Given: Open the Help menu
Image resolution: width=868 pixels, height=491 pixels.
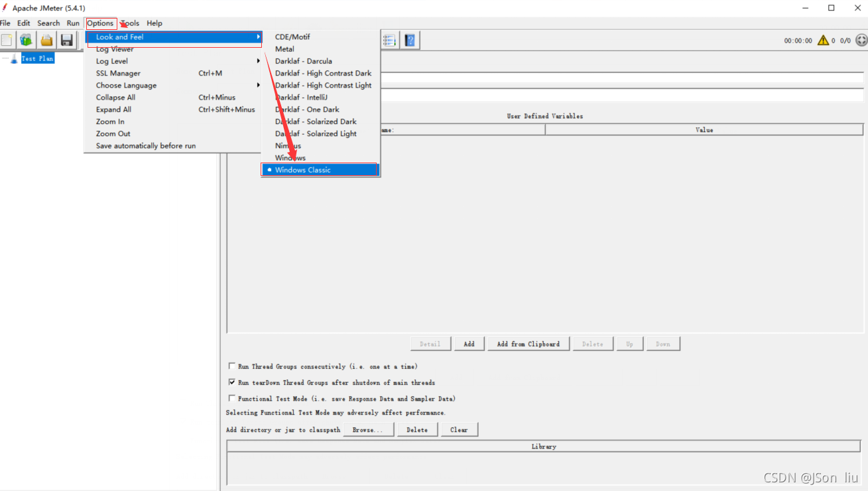Looking at the screenshot, I should (x=155, y=23).
